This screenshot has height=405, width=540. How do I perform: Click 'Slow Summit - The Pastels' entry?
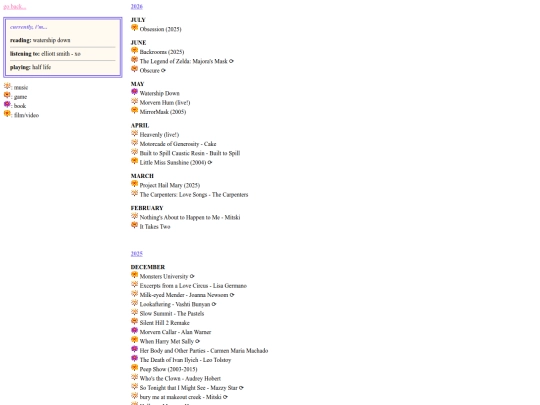172,314
